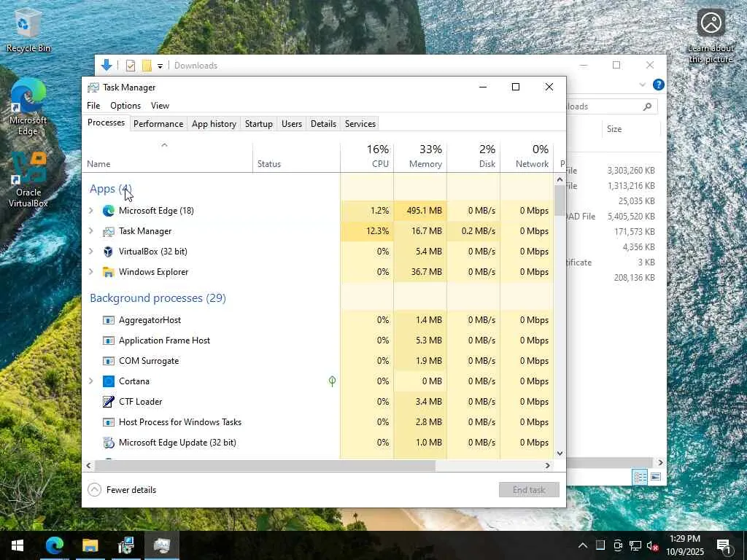Click the Task Manager process row icon

click(x=109, y=231)
